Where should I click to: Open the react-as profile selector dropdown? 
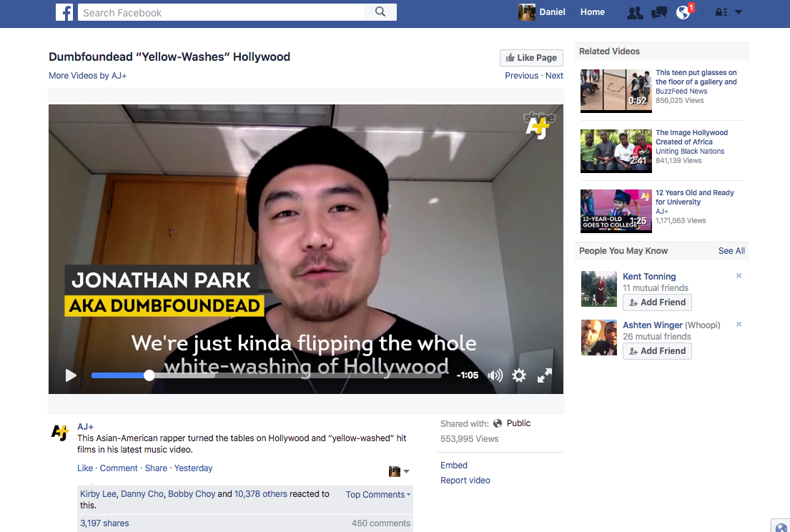[x=399, y=471]
